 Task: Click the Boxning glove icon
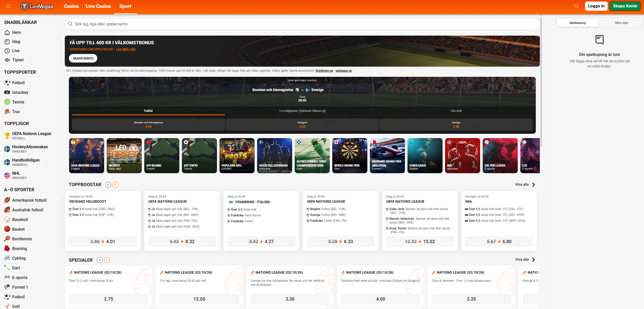[x=7, y=248]
